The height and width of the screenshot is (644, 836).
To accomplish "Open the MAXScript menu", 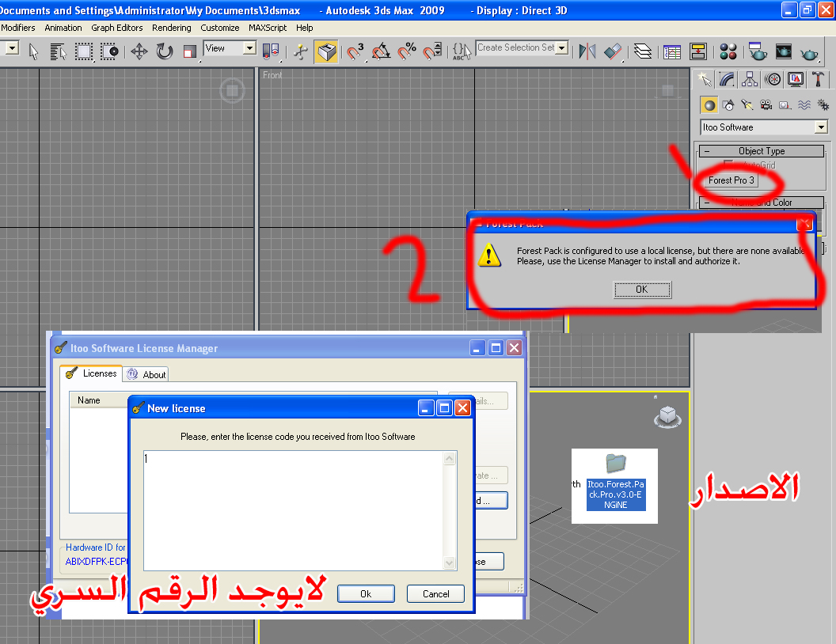I will [x=267, y=28].
